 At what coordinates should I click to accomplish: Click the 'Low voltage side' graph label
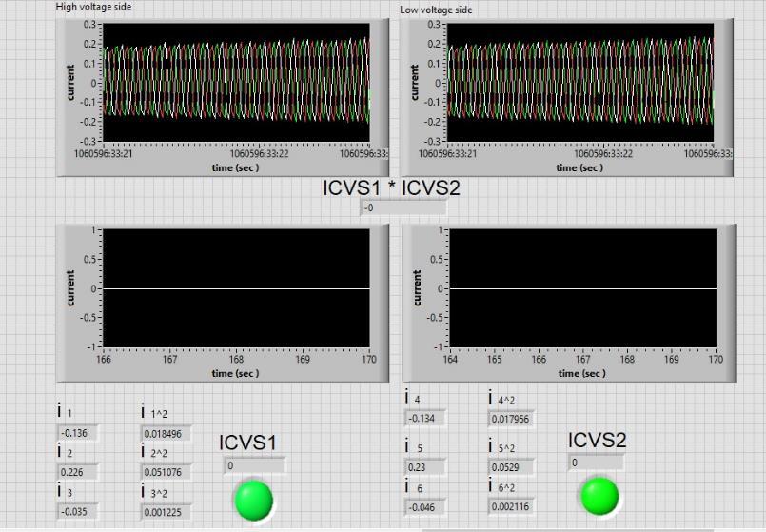[436, 10]
